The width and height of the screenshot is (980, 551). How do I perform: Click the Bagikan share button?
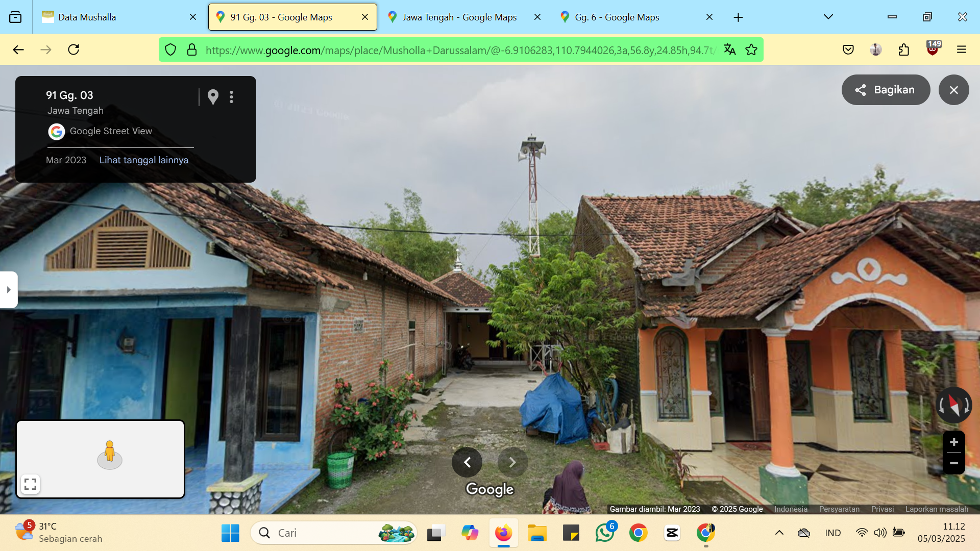[886, 90]
